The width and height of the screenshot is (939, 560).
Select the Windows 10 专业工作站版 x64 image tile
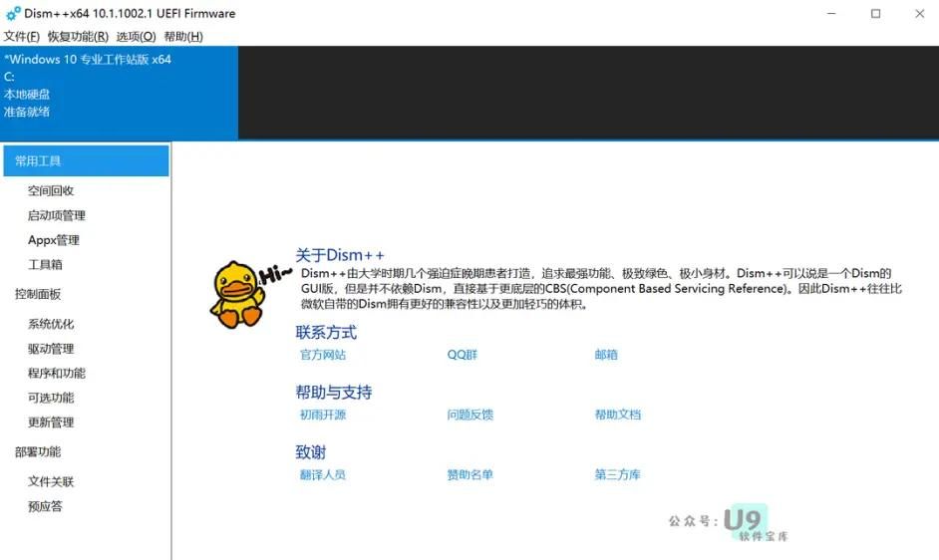pyautogui.click(x=120, y=93)
